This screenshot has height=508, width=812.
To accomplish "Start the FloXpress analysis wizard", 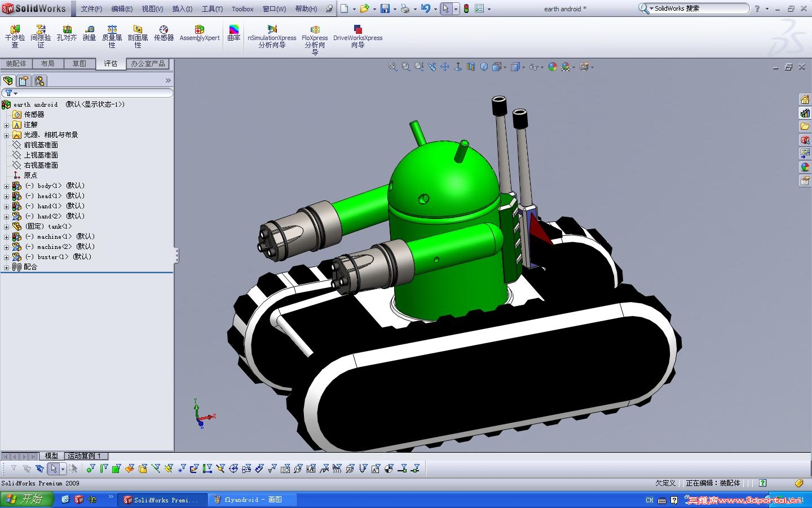I will [315, 40].
